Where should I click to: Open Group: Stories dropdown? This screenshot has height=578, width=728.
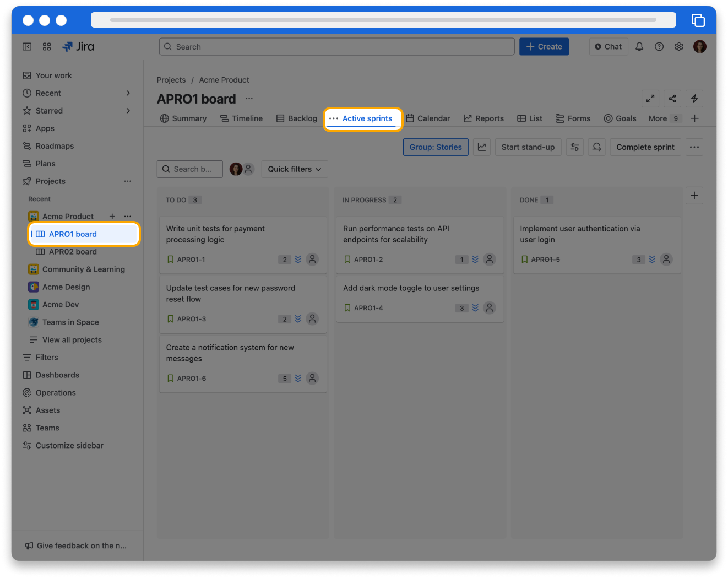click(x=436, y=147)
